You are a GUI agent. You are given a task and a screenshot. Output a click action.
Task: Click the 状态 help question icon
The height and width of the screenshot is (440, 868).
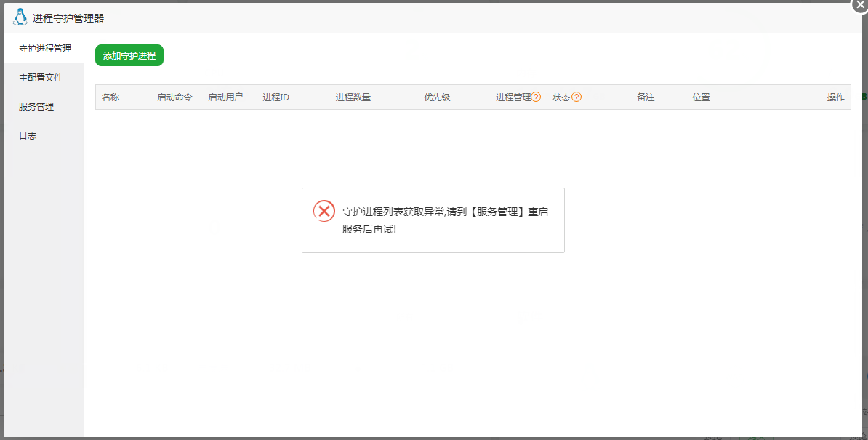[576, 97]
